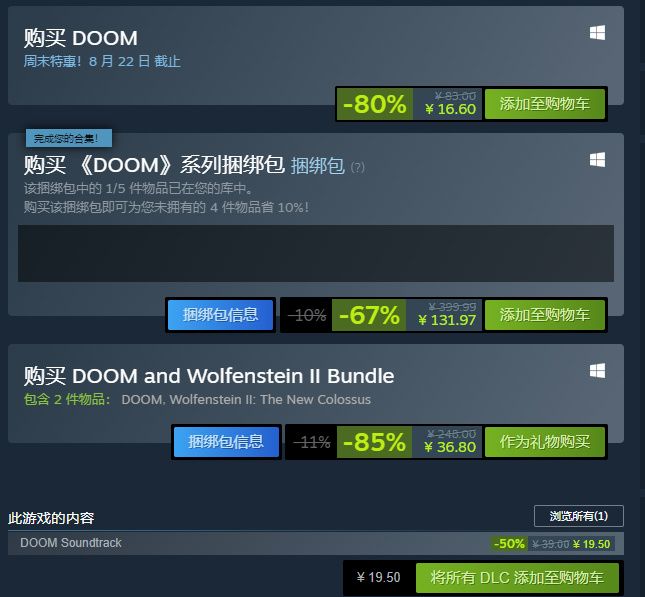The image size is (645, 597).
Task: Click the -85% discount badge on Wolfenstein bundle
Action: (374, 442)
